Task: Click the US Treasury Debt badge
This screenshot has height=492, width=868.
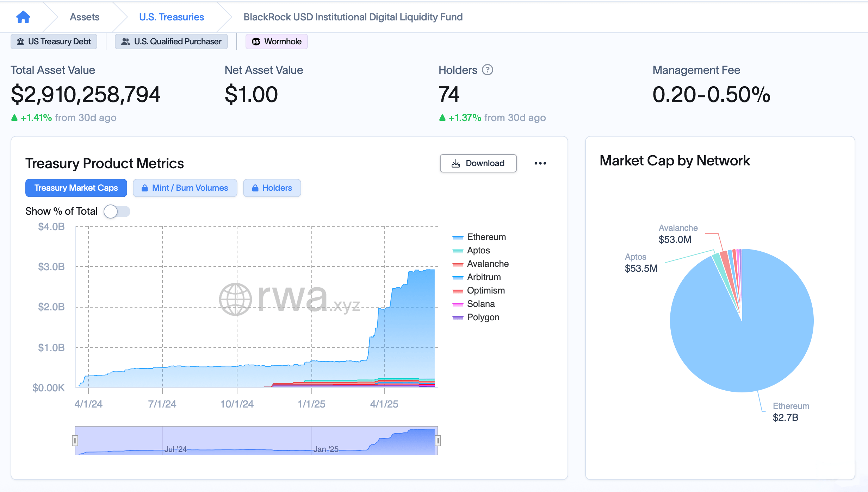Action: (x=54, y=41)
